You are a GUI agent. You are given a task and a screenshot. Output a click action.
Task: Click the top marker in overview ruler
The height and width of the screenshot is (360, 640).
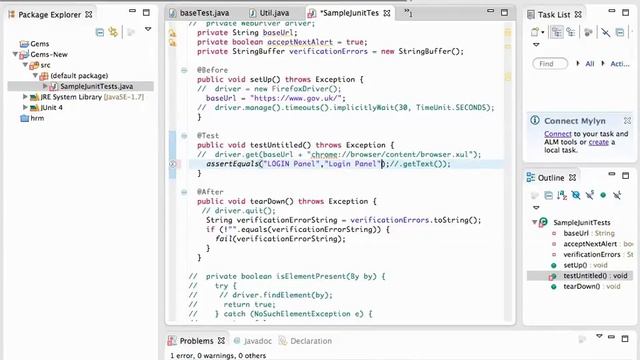pos(508,32)
